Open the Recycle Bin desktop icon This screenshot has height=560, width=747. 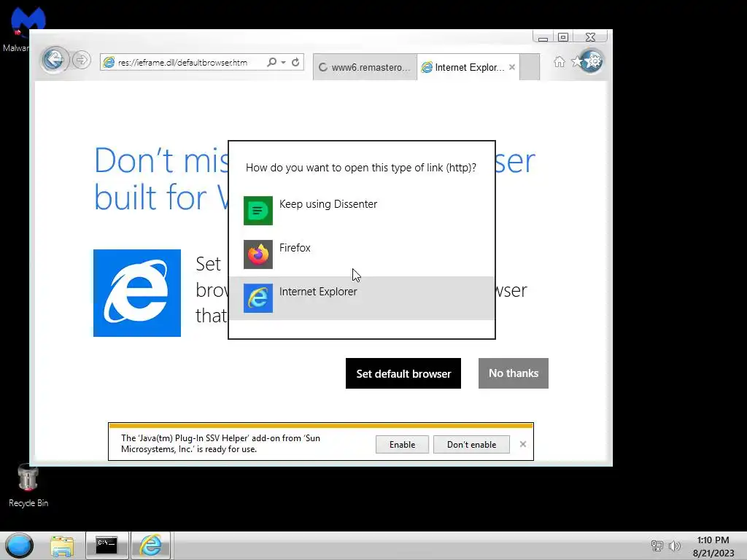pyautogui.click(x=28, y=485)
